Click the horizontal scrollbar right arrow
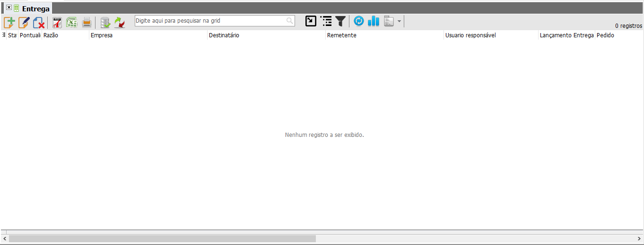644x245 pixels. (639, 239)
